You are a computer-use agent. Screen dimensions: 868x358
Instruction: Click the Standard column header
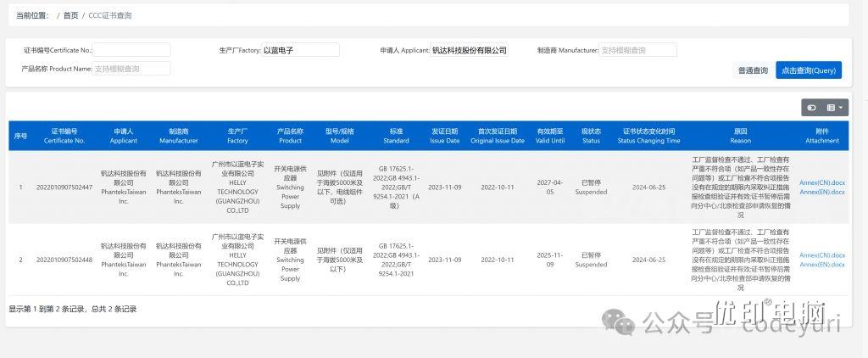click(396, 136)
